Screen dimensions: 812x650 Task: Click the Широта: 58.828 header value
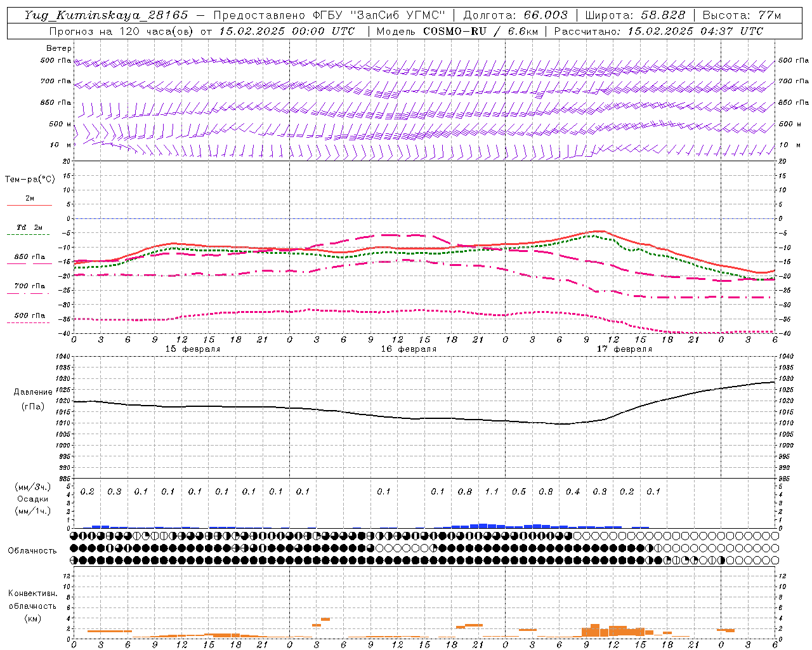(x=635, y=15)
